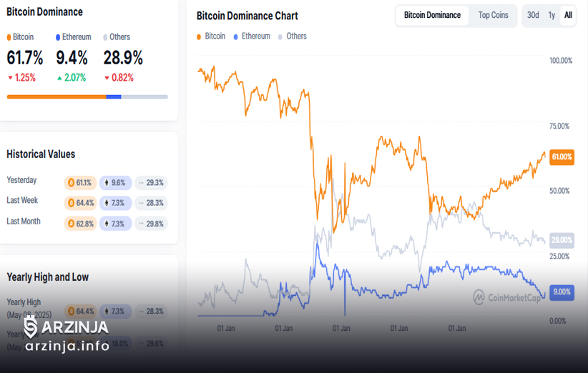Click the Ethereum icon in Last Week row

[107, 203]
